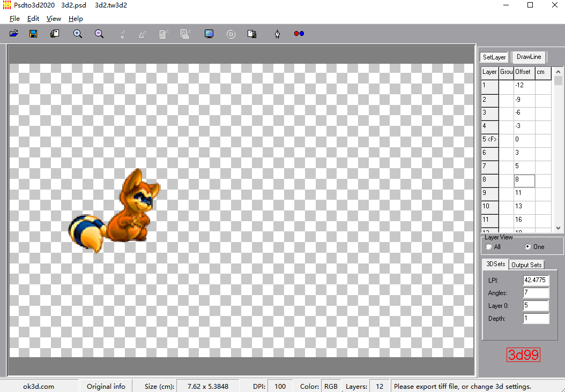565x392 pixels.
Task: Click the layer table scroll down arrow
Action: [558, 228]
